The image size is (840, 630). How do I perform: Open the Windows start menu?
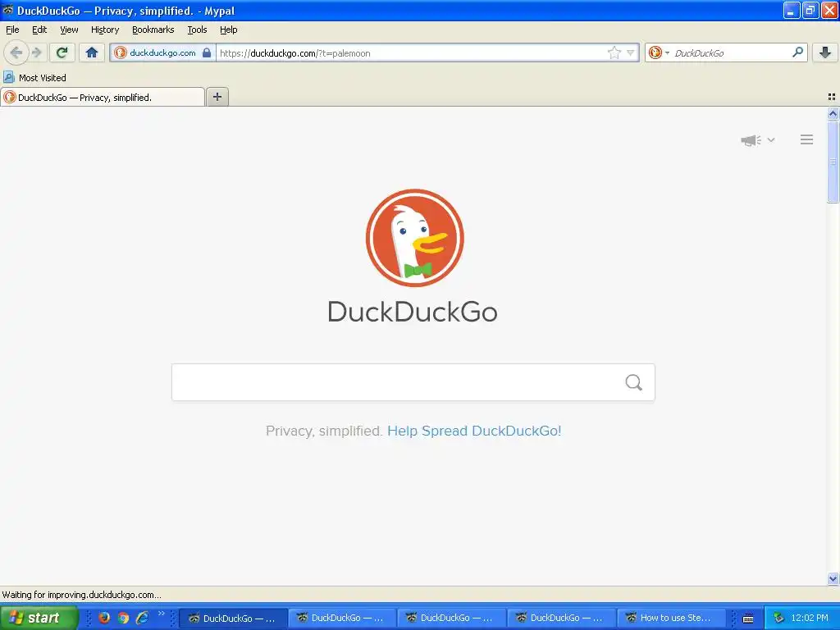click(x=39, y=618)
